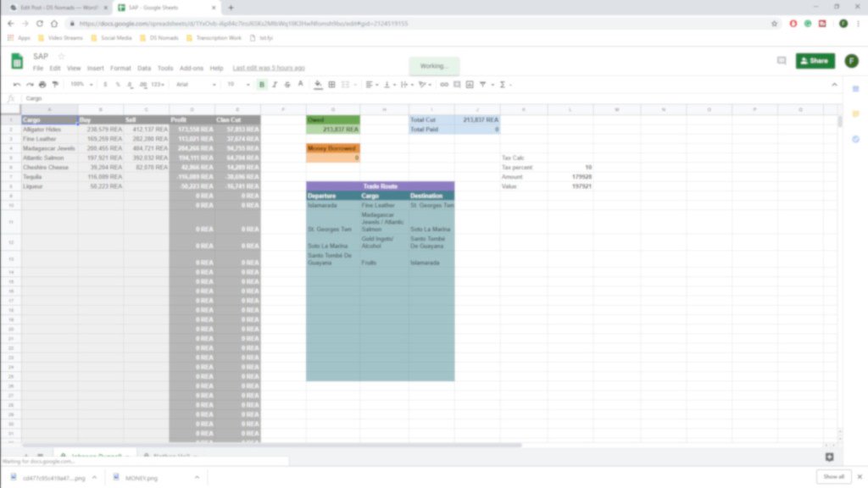Select the Trade Route header cell
Viewport: 868px width, 488px height.
[381, 186]
